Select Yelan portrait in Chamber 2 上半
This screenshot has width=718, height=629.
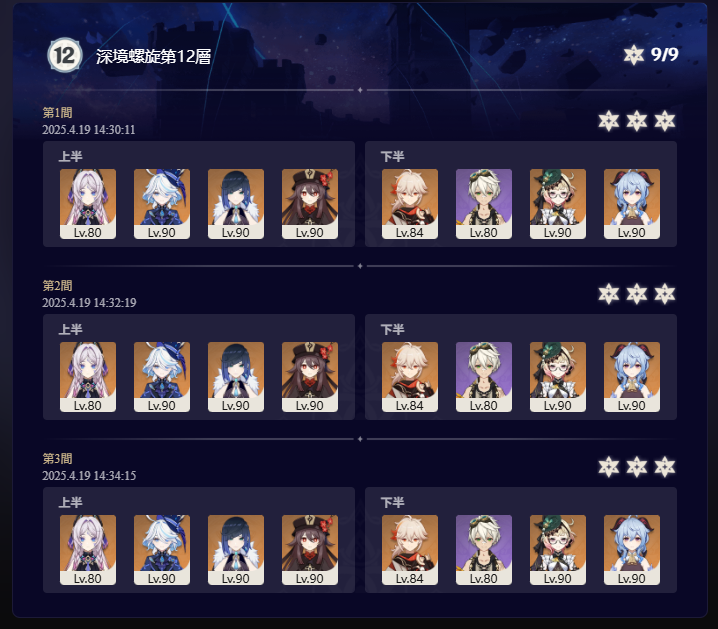236,377
